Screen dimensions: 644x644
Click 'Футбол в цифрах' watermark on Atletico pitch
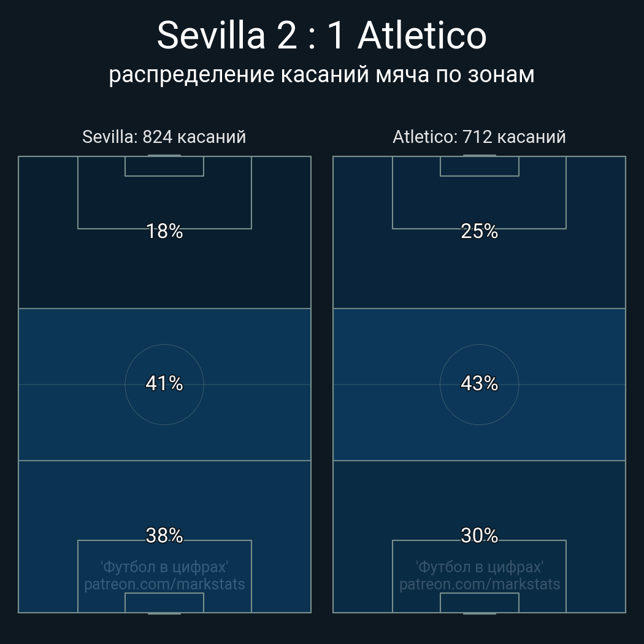point(480,567)
